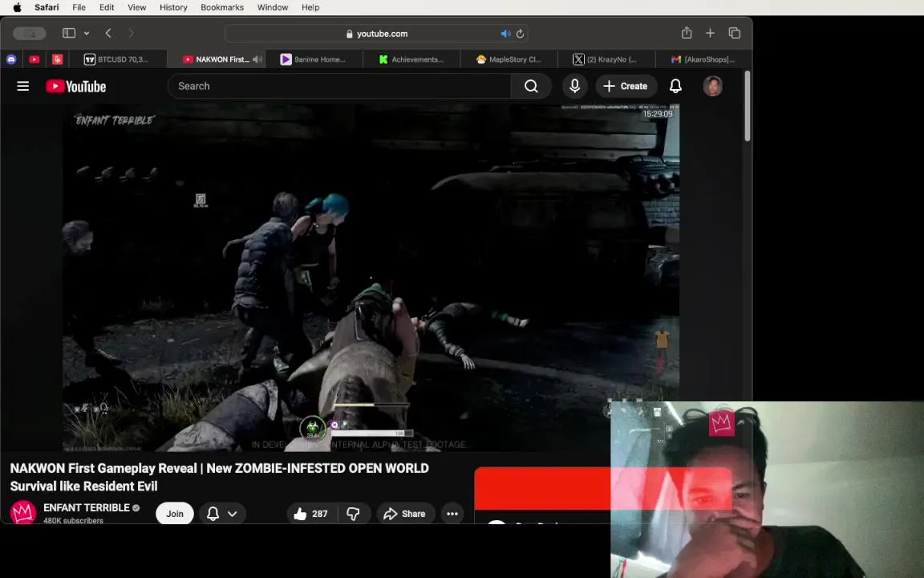Switch to the Achievements tab
Image resolution: width=924 pixels, height=578 pixels.
[x=411, y=59]
